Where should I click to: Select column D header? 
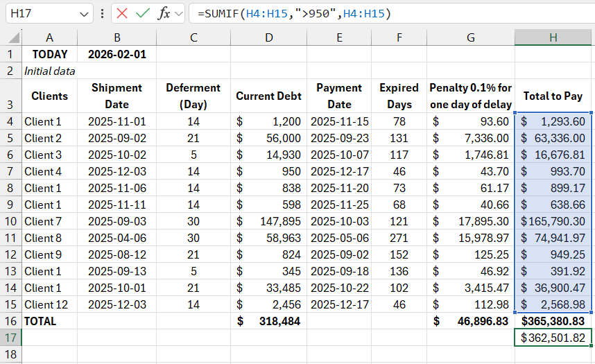click(x=268, y=37)
